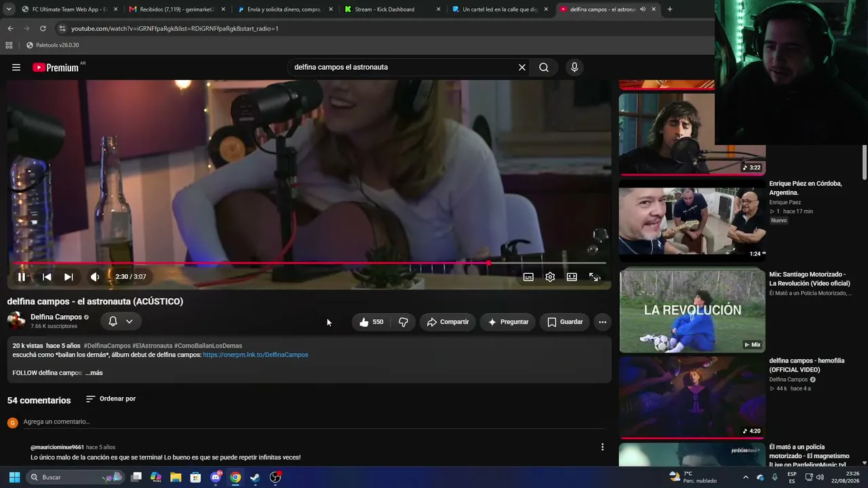The image size is (868, 488).
Task: Open options for the @mauriciominue9661 comment
Action: point(602,447)
